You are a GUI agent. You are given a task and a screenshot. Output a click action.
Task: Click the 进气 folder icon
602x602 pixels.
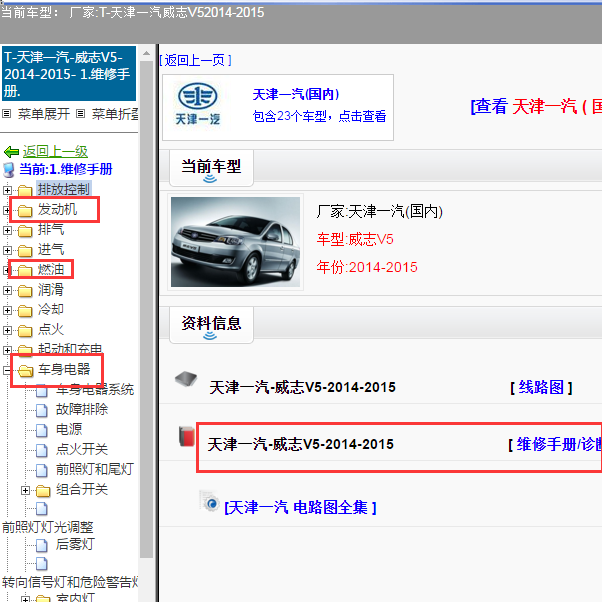click(x=25, y=250)
